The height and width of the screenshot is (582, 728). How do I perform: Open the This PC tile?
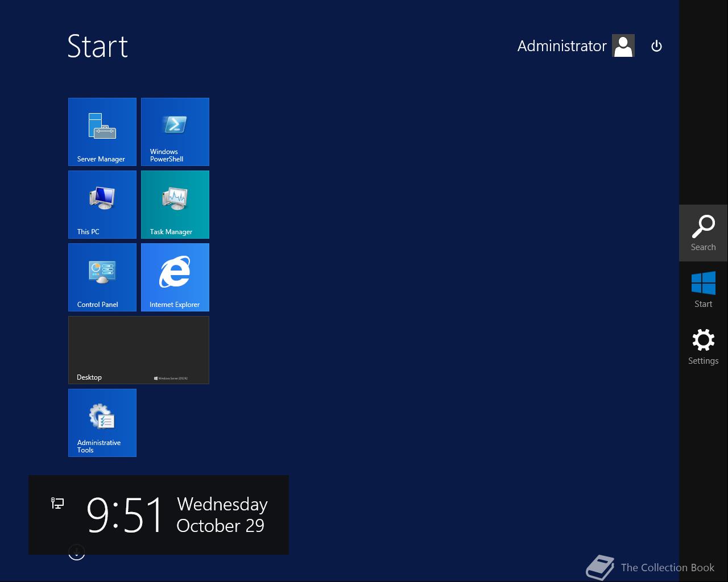point(102,205)
